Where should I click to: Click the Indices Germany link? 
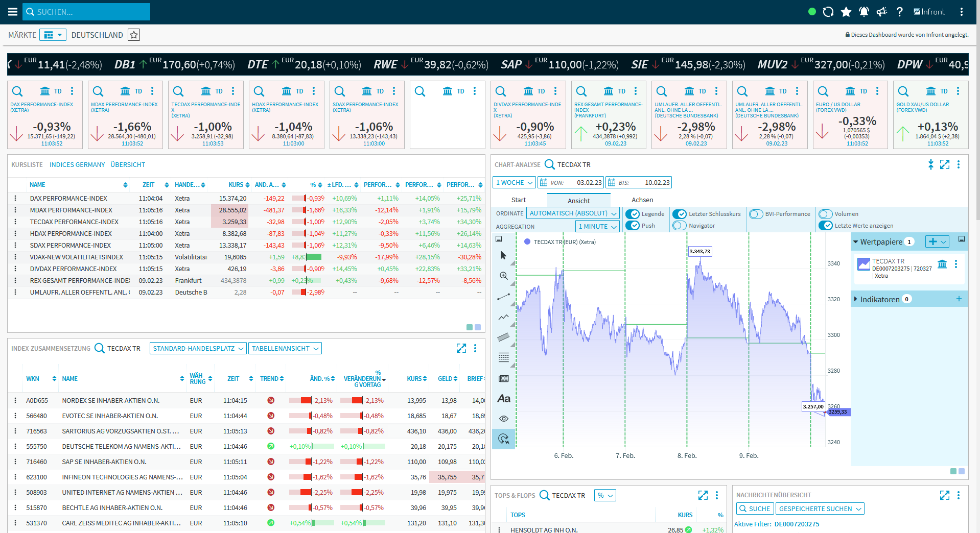[77, 165]
